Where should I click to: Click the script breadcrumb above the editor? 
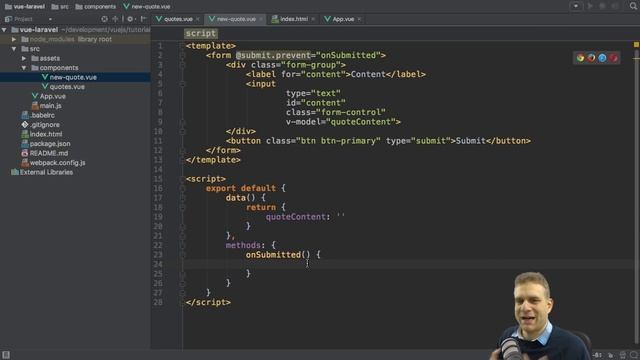pos(200,33)
